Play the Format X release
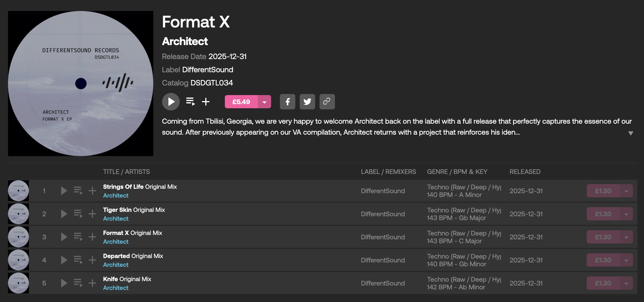 [x=171, y=102]
